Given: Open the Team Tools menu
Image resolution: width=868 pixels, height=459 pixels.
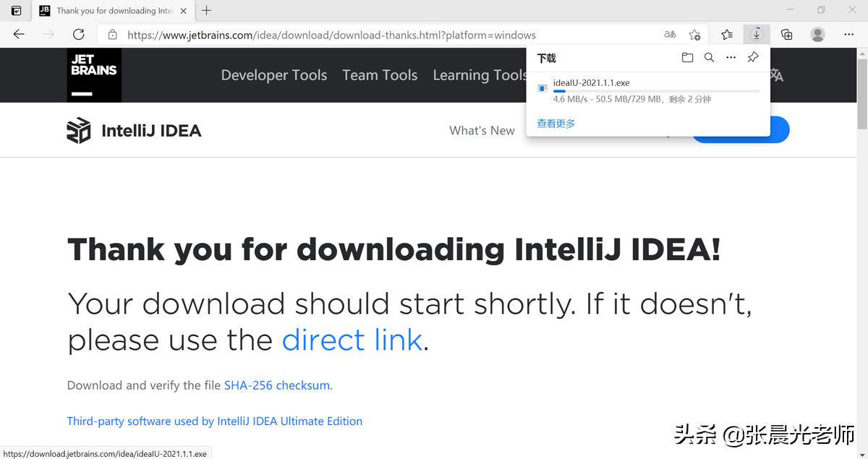Looking at the screenshot, I should pos(380,75).
